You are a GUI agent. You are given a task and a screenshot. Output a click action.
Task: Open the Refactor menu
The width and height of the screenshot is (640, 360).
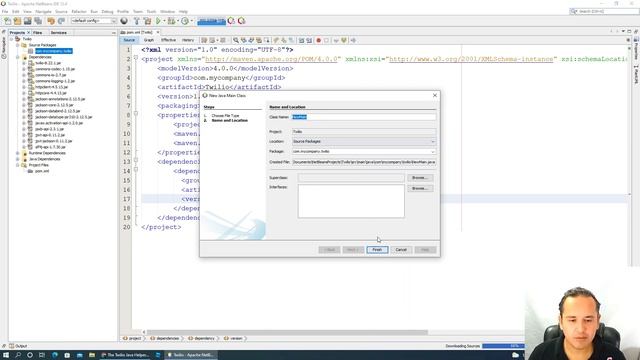click(79, 11)
